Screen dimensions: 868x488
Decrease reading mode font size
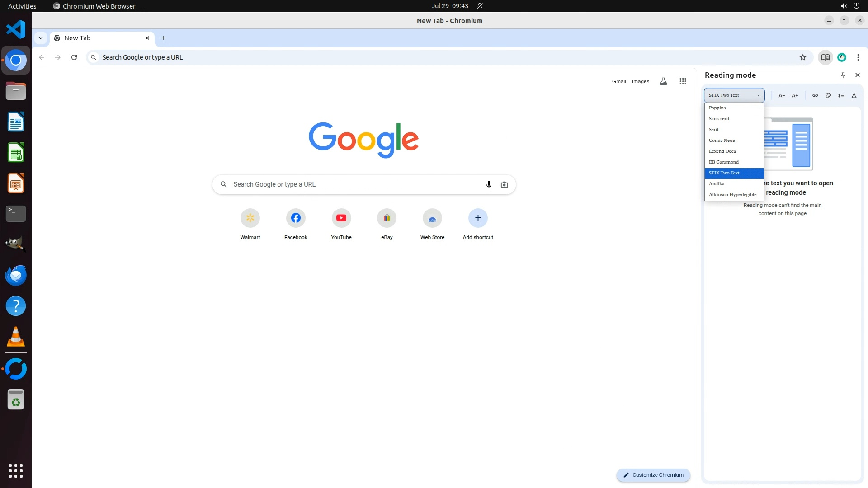point(781,95)
